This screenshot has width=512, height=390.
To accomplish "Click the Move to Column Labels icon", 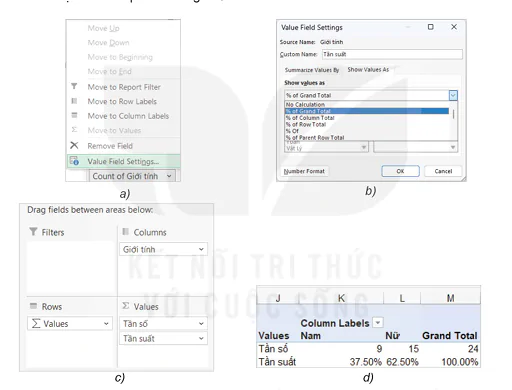I will pyautogui.click(x=74, y=115).
